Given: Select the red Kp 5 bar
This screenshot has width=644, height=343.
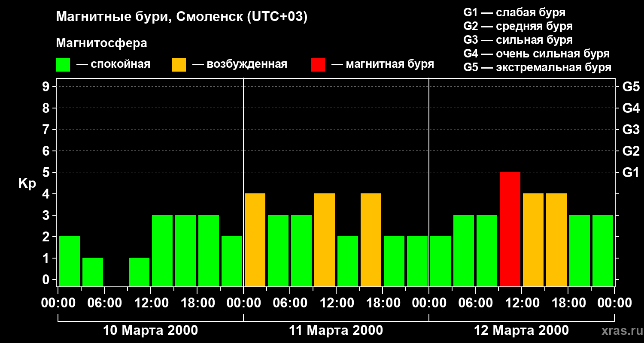Looking at the screenshot, I should tap(510, 229).
